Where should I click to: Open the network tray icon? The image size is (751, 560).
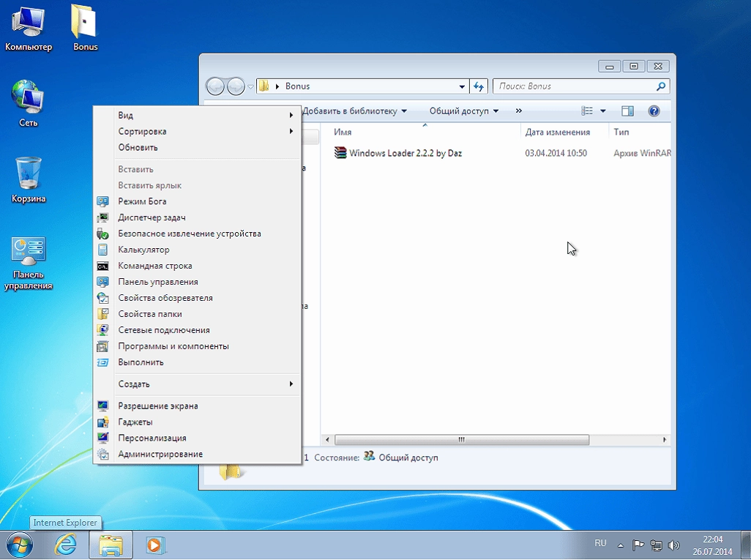tap(656, 545)
